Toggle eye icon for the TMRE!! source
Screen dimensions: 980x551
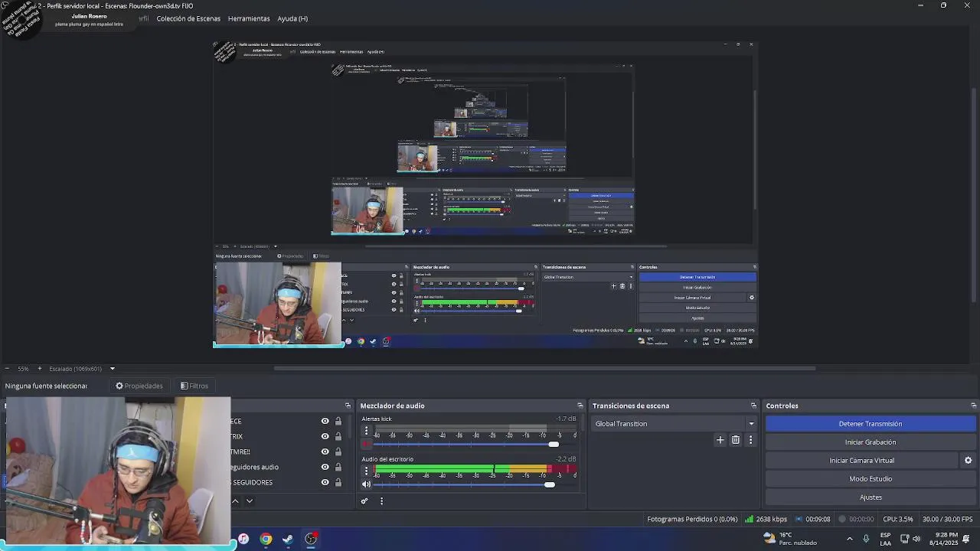point(325,452)
